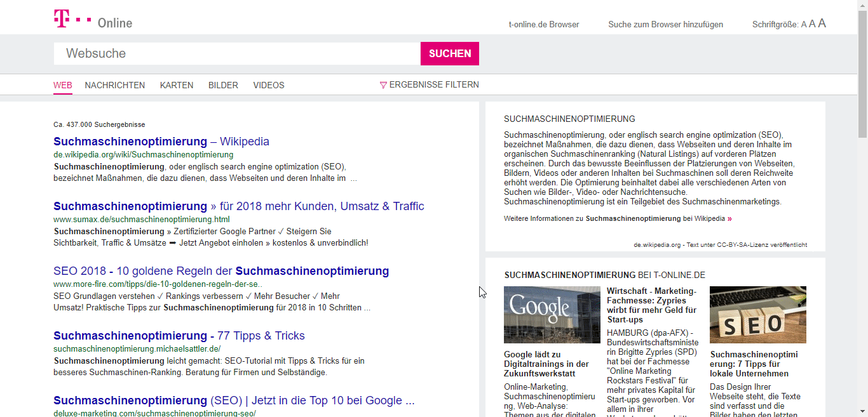Open the 'Jetzt in die Top 10 bei Google' result
Image resolution: width=868 pixels, height=417 pixels.
234,400
